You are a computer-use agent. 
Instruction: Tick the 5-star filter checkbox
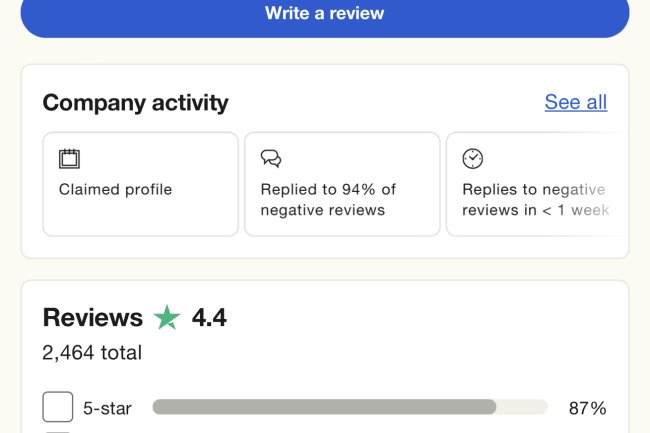pyautogui.click(x=58, y=407)
